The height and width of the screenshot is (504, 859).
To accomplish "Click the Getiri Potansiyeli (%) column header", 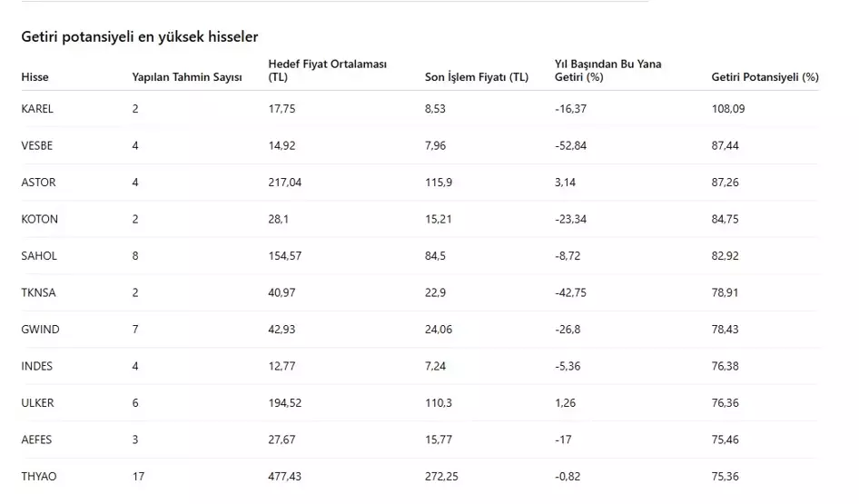I will (765, 77).
